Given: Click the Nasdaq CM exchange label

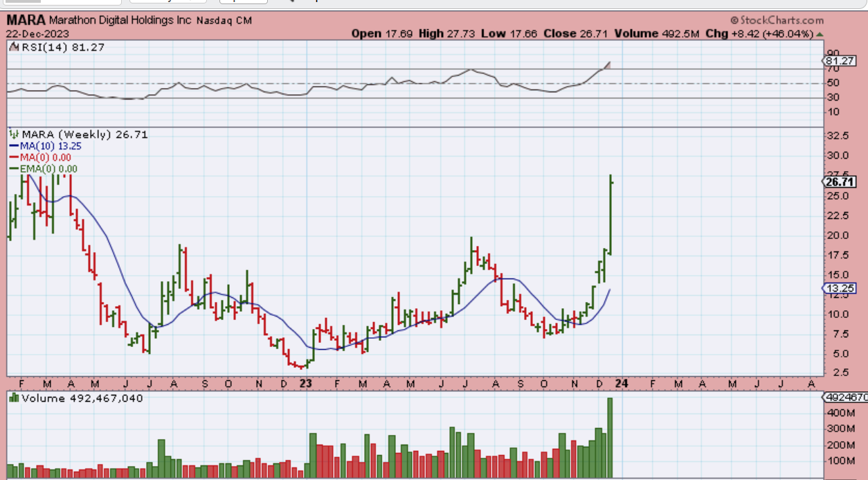Looking at the screenshot, I should coord(224,21).
